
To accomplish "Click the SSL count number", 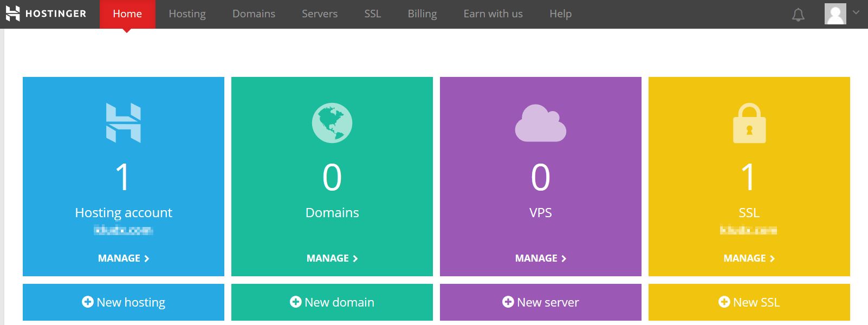I will pos(749,177).
